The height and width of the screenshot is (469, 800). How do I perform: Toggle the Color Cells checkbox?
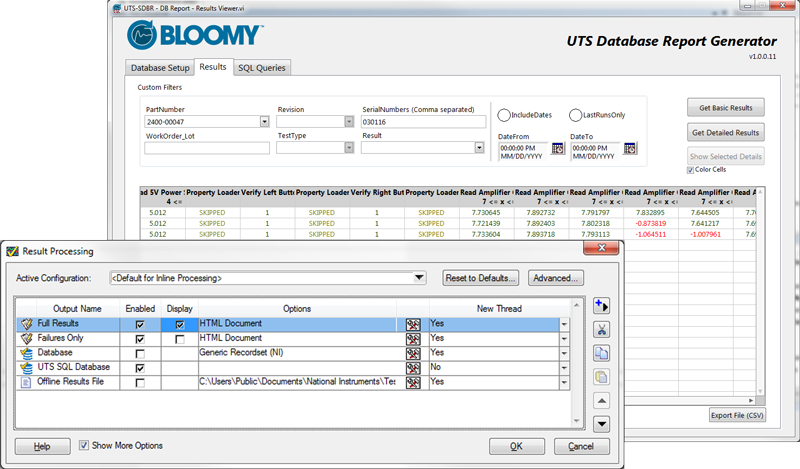point(690,170)
